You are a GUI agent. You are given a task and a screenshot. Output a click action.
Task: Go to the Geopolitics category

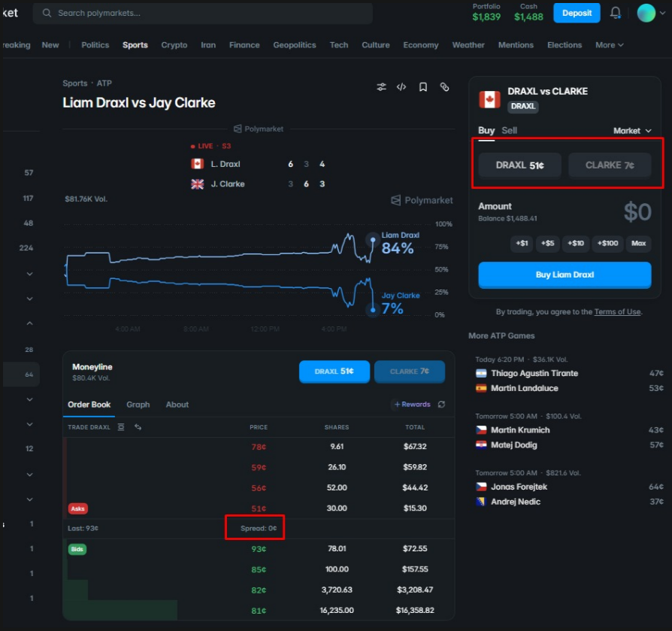295,45
